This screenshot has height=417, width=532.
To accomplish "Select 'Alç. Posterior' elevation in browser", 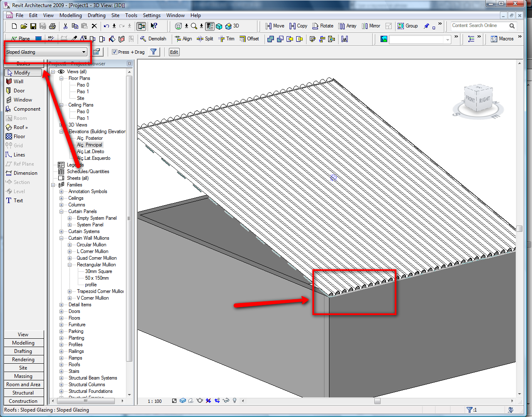I will [89, 138].
